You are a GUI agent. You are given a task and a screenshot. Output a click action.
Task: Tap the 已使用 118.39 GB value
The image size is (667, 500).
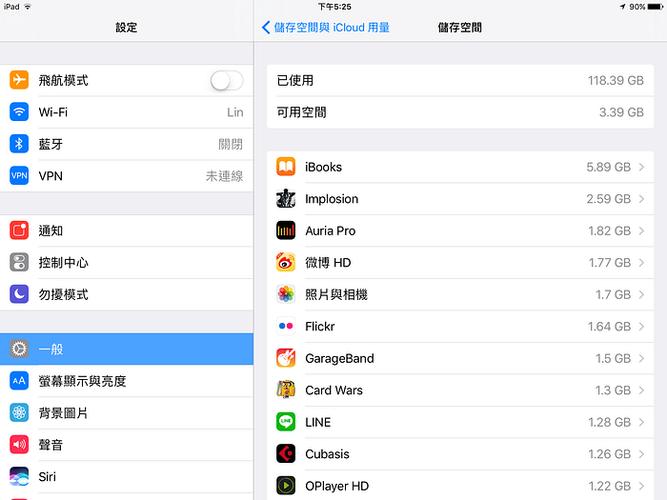(x=616, y=80)
